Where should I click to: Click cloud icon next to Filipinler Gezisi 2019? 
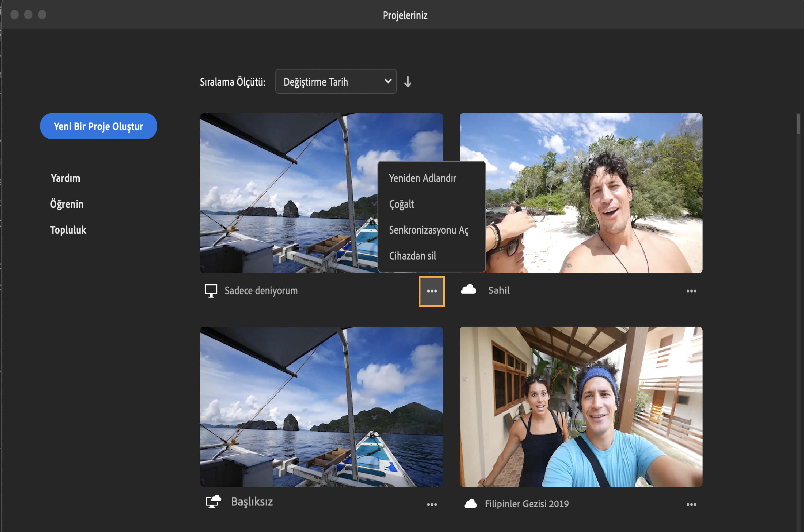[x=471, y=503]
